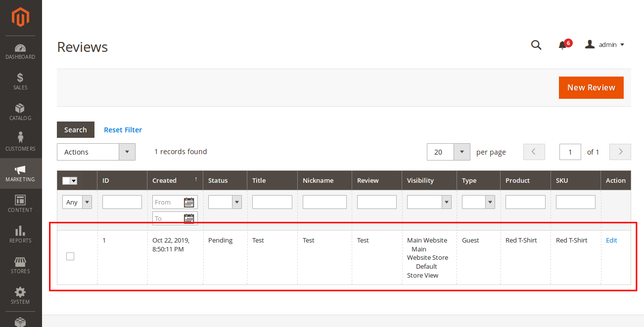Open the mass select dropdown in header
This screenshot has height=327, width=644.
point(70,181)
